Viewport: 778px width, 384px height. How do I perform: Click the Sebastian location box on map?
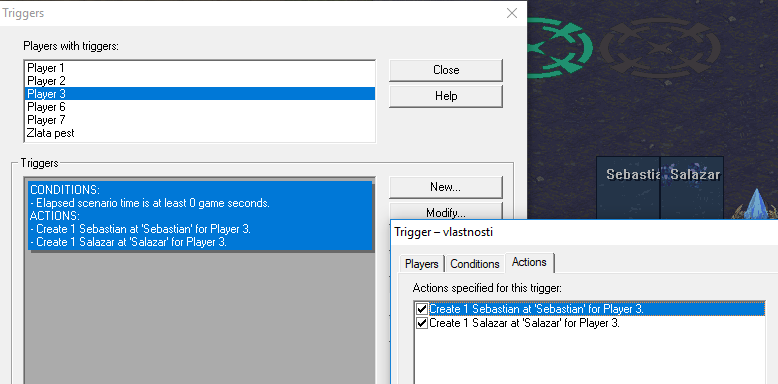tap(628, 188)
